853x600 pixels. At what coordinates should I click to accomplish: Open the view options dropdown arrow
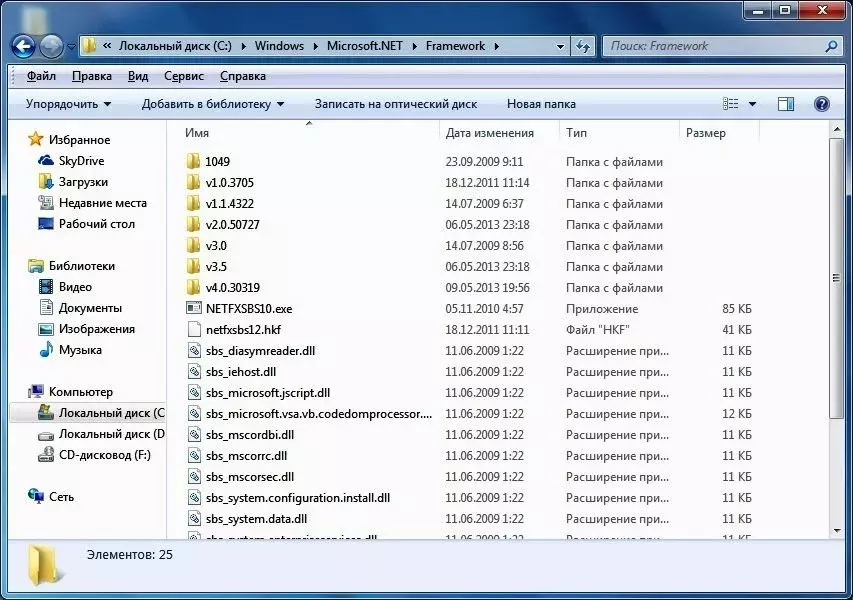click(752, 104)
